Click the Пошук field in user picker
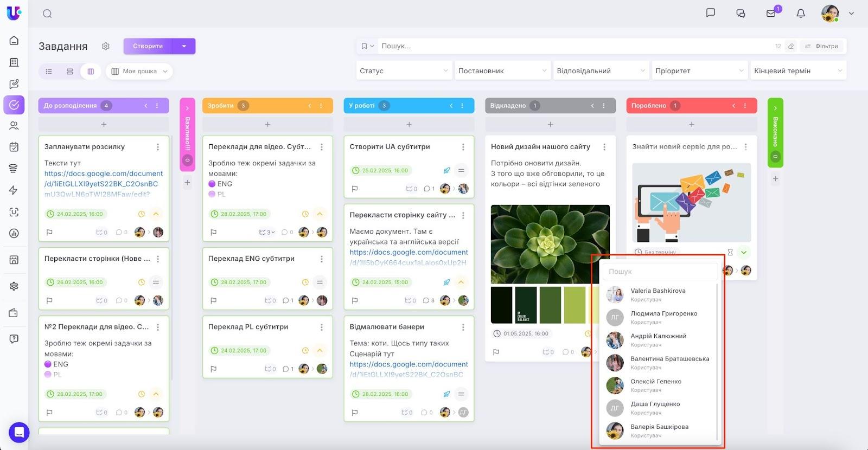The image size is (868, 450). [x=660, y=272]
